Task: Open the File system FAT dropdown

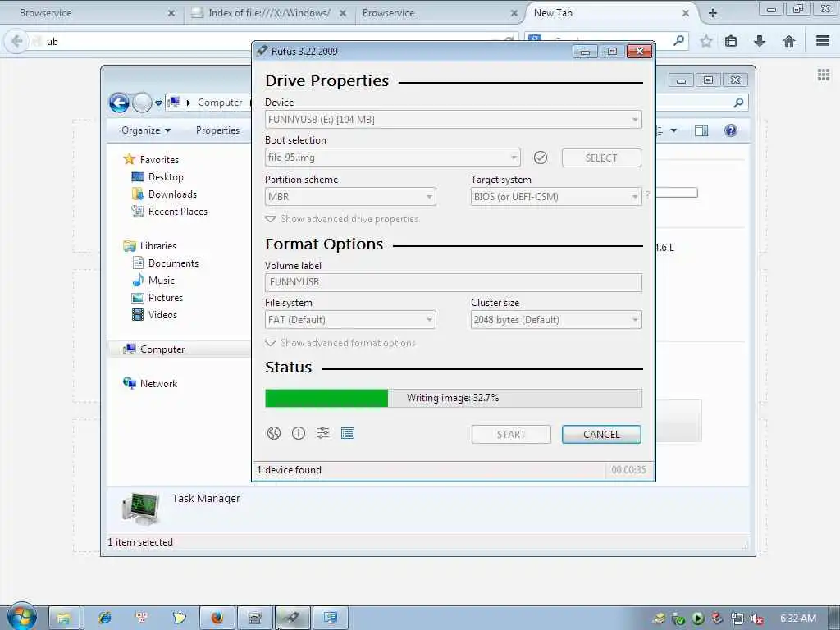Action: [350, 320]
